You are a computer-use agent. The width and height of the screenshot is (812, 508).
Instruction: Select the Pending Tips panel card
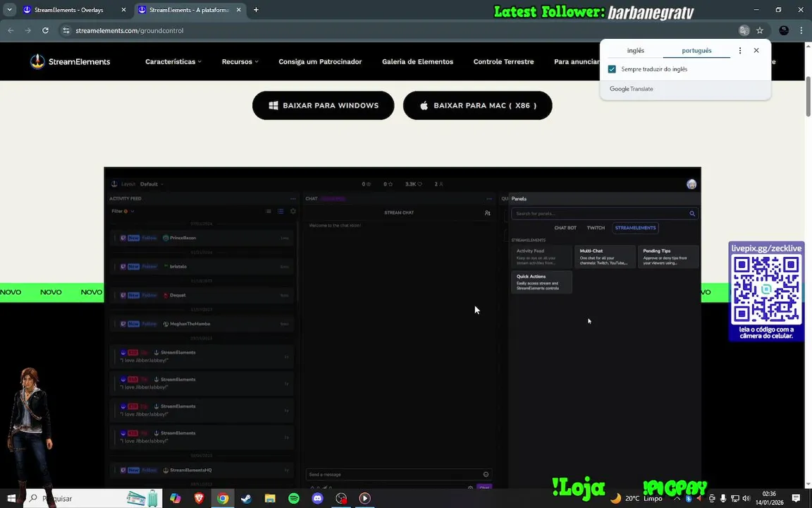tap(668, 257)
